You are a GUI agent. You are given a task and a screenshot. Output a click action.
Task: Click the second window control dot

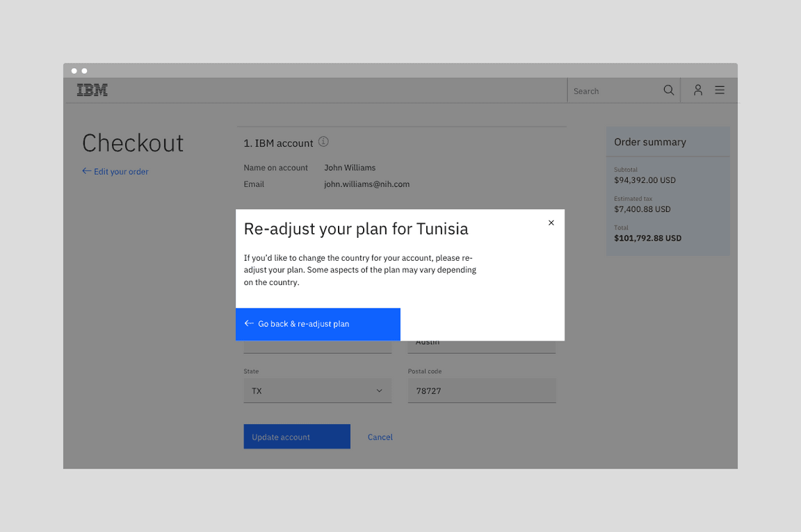(85, 71)
